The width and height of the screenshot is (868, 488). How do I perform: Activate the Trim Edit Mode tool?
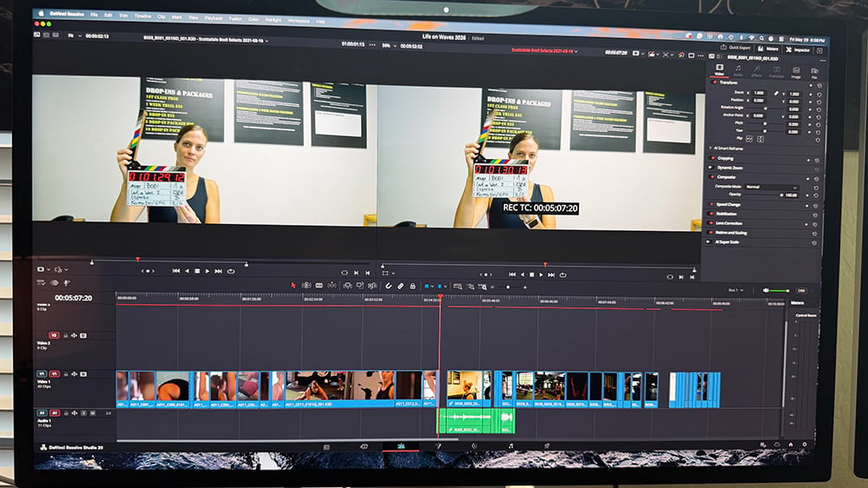pos(306,286)
